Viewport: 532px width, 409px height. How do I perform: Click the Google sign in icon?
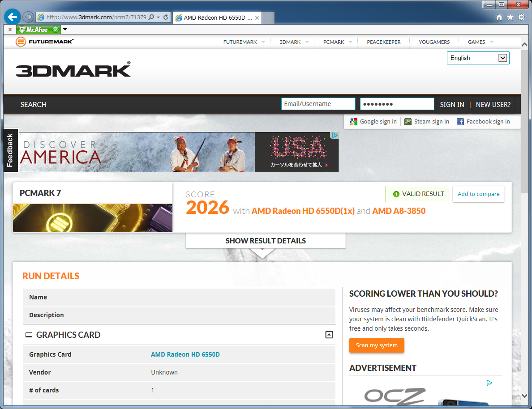coord(353,122)
